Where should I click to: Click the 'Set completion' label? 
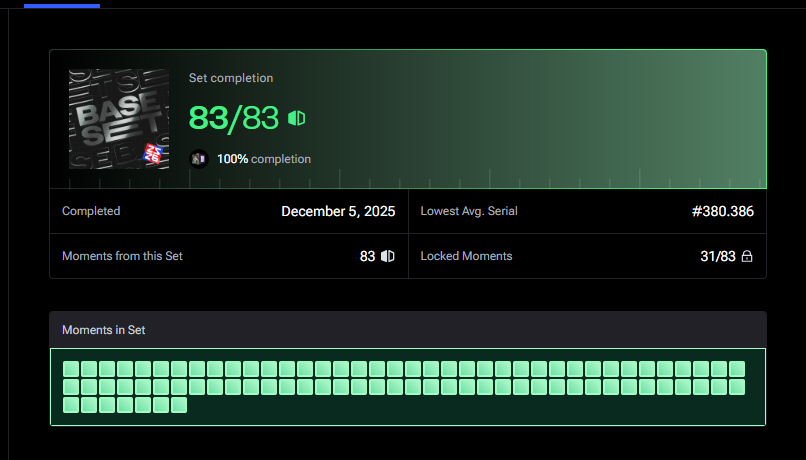pos(231,78)
